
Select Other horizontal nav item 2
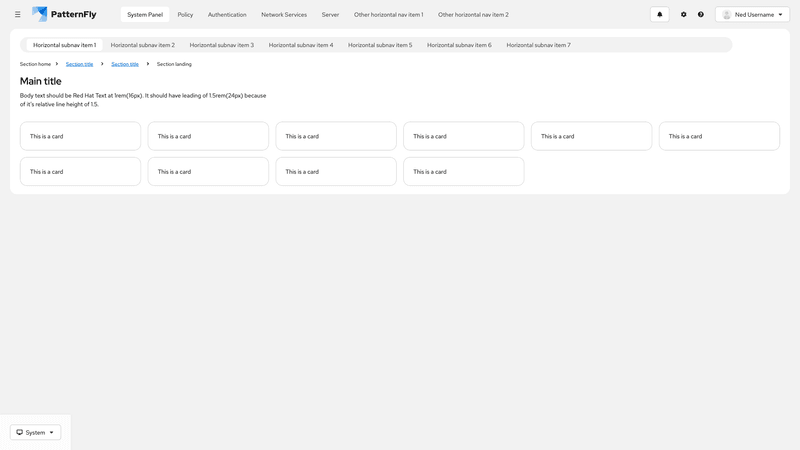click(x=473, y=15)
